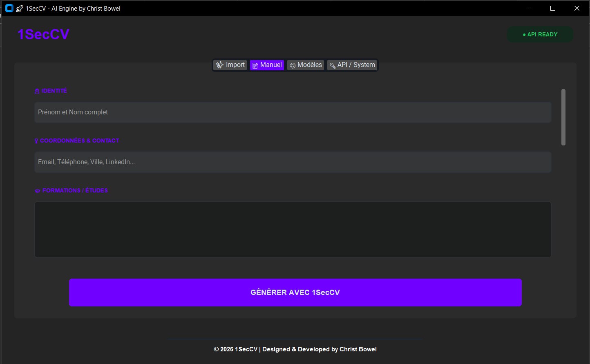Click the sparkle icon on the Import tab
The height and width of the screenshot is (364, 590).
(220, 65)
